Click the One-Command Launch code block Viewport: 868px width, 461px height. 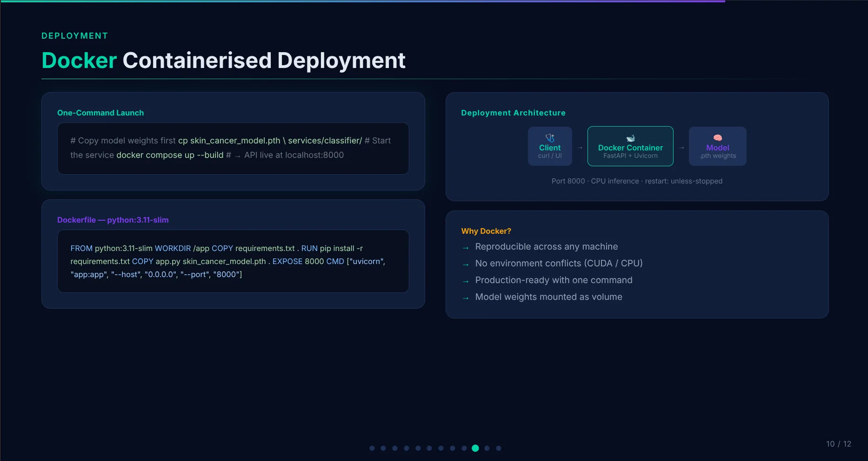(233, 149)
